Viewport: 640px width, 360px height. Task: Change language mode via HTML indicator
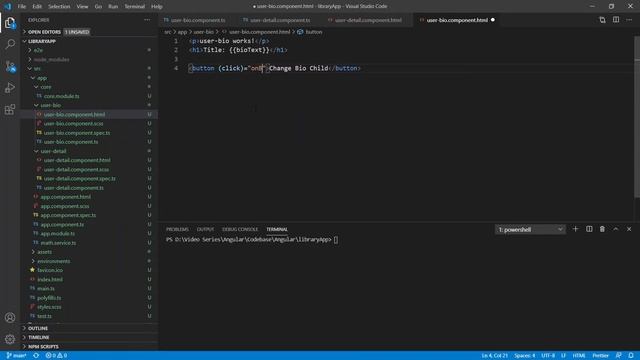pyautogui.click(x=579, y=356)
